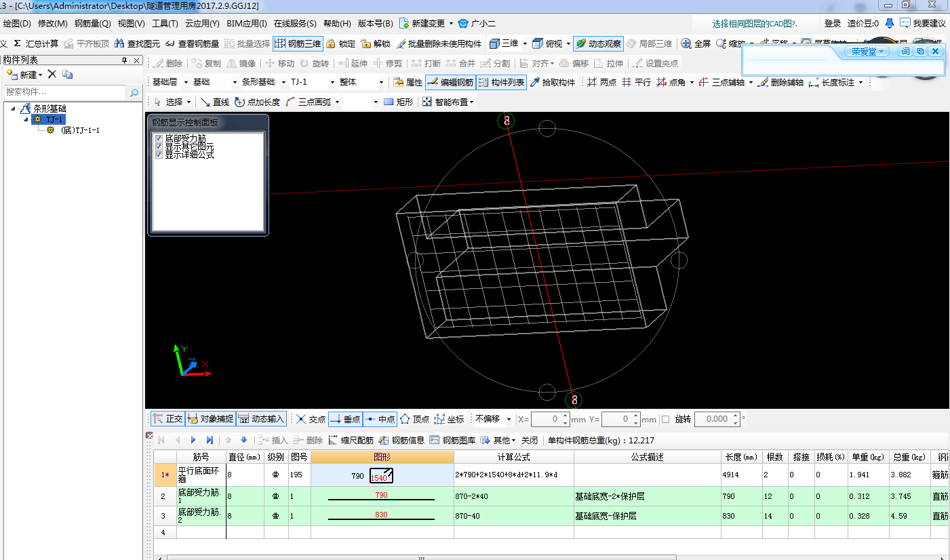Click 批量删除未使用构件 tool
Screen dimensions: 950x560
pos(439,43)
